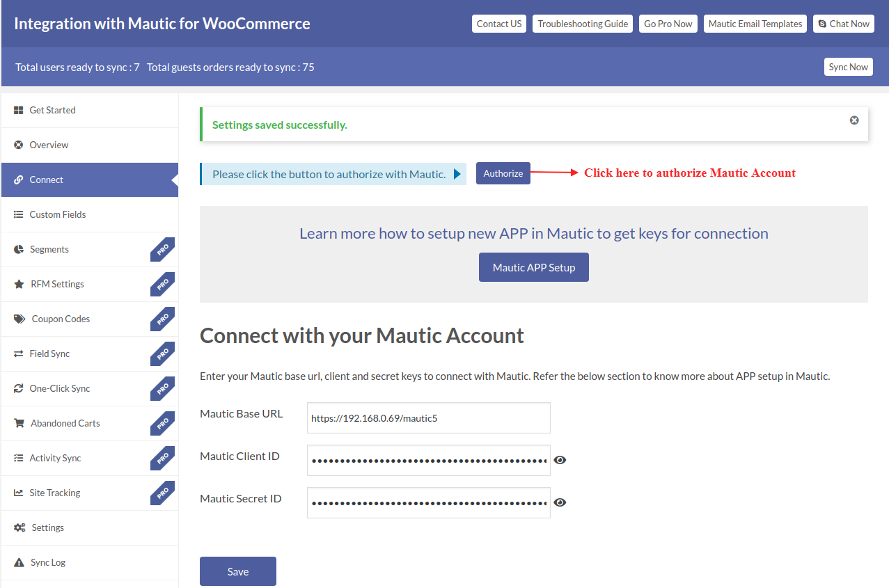Click the PRO badge on Site Tracking
This screenshot has width=889, height=588.
coord(163,493)
